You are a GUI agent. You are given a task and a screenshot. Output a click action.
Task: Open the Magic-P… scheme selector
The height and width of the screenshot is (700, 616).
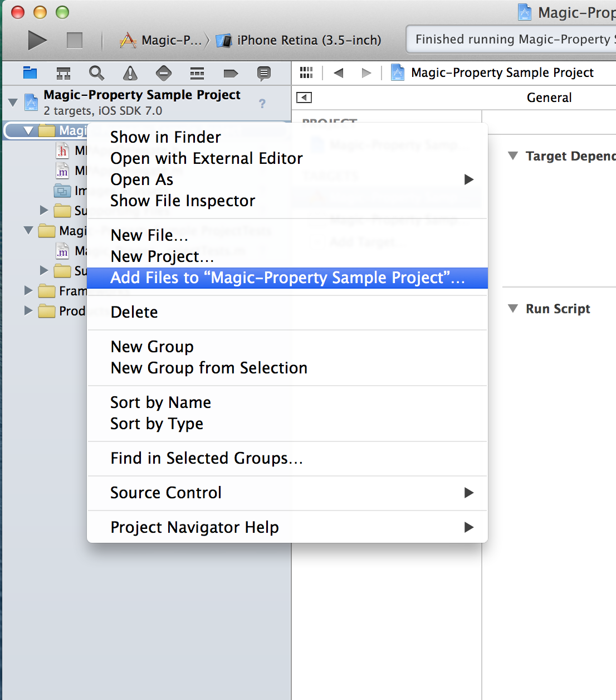(162, 40)
